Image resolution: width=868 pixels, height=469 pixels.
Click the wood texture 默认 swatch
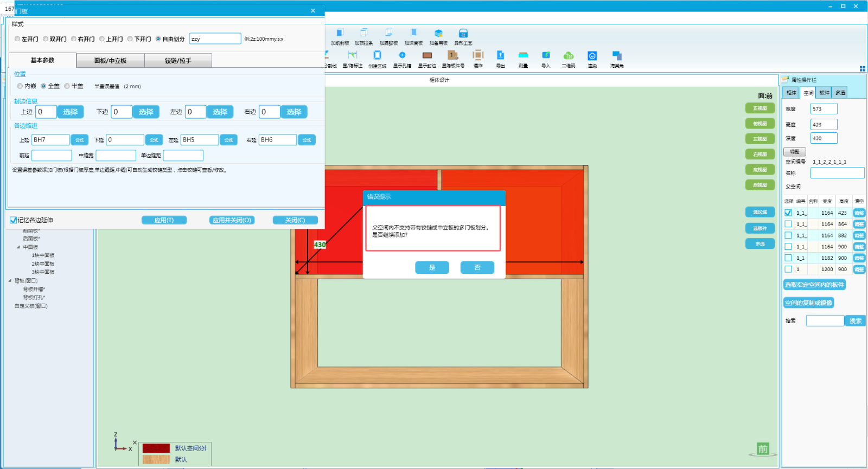click(x=156, y=459)
